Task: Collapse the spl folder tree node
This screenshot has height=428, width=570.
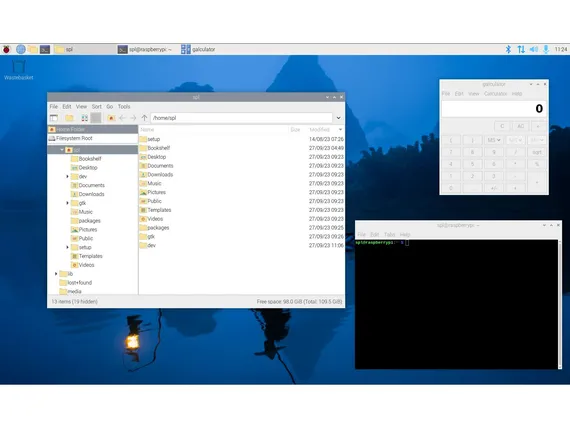Action: click(x=62, y=150)
